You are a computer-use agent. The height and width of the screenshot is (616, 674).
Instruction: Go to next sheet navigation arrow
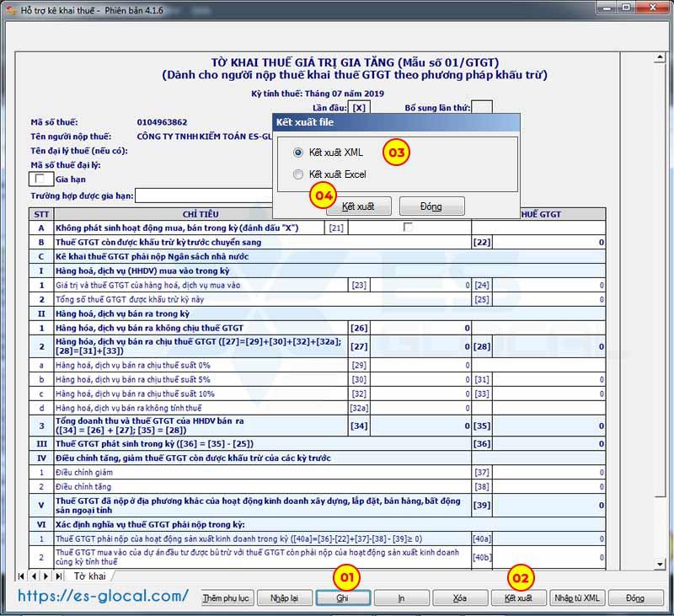[x=46, y=576]
